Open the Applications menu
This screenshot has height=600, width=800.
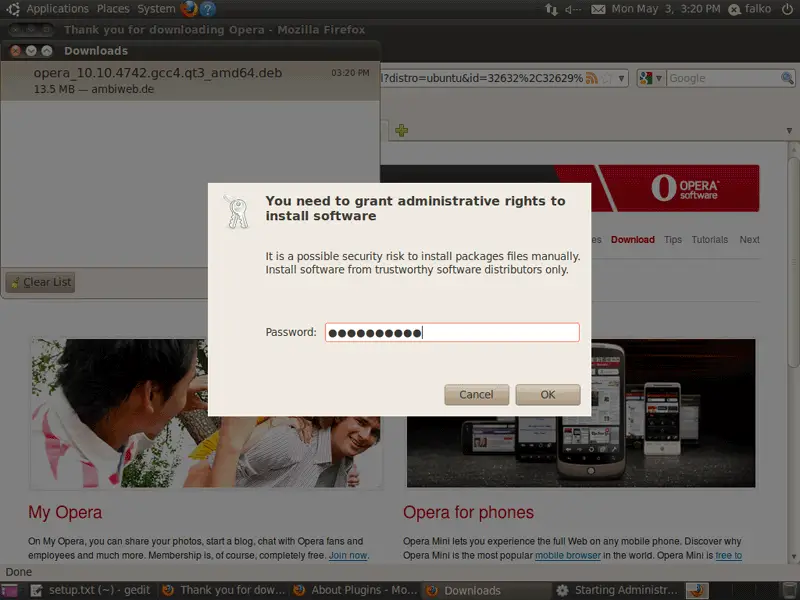pos(57,9)
